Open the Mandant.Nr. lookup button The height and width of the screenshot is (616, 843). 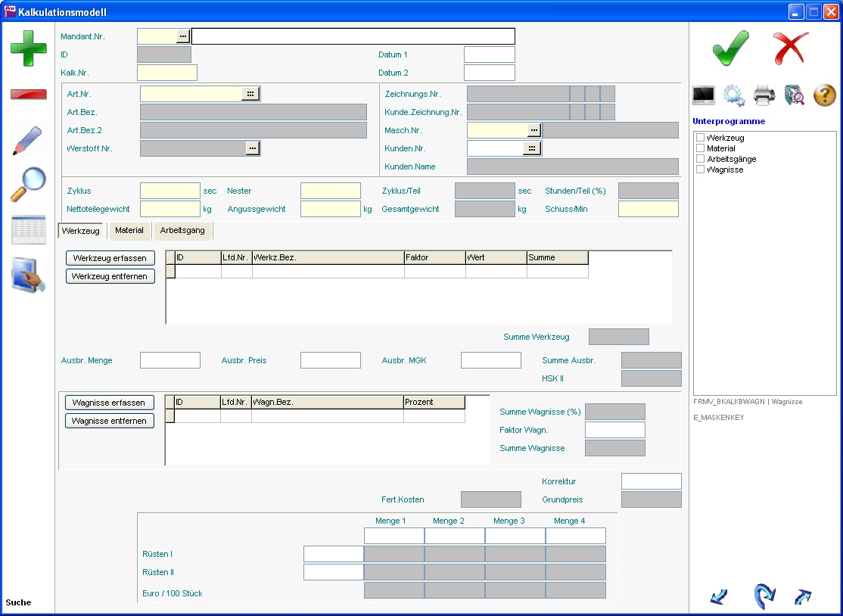(x=183, y=36)
